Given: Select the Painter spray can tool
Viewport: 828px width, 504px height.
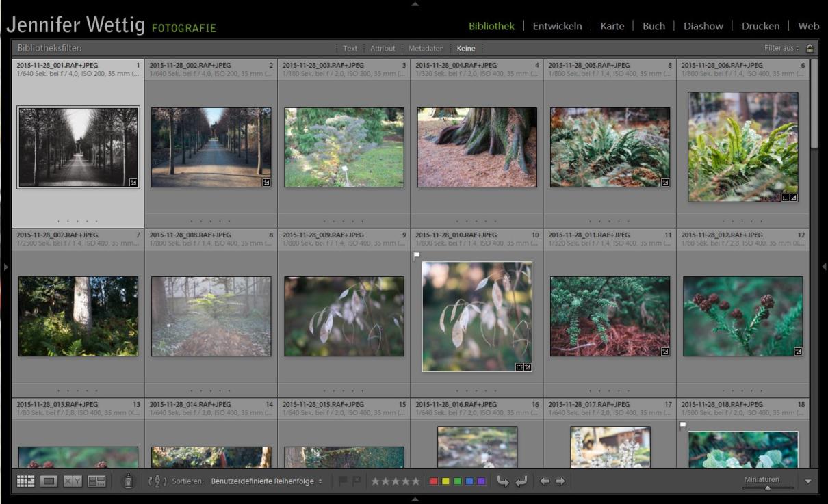Looking at the screenshot, I should pos(128,481).
